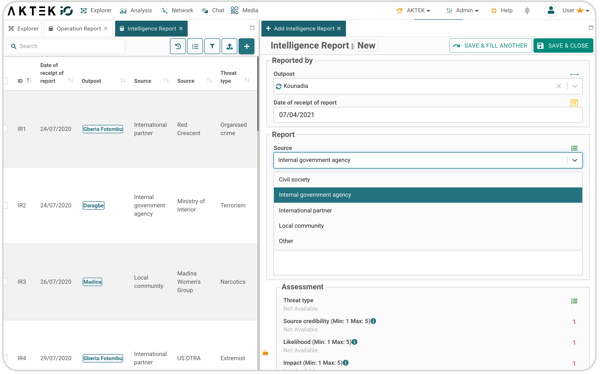Open the User dropdown menu
The width and height of the screenshot is (600, 374).
tap(576, 11)
